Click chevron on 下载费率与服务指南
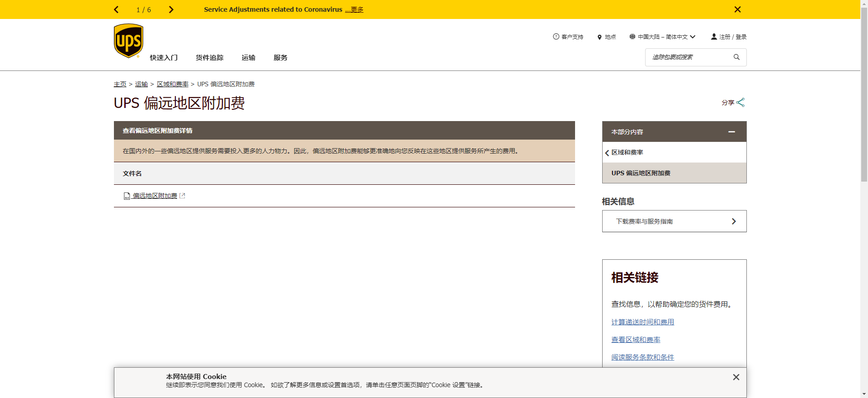This screenshot has width=868, height=398. [734, 221]
